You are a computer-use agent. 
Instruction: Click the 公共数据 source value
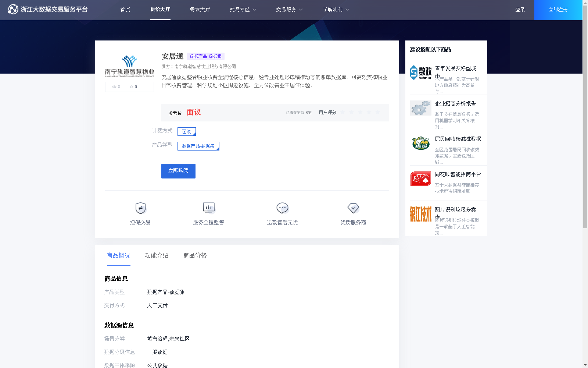click(x=157, y=365)
